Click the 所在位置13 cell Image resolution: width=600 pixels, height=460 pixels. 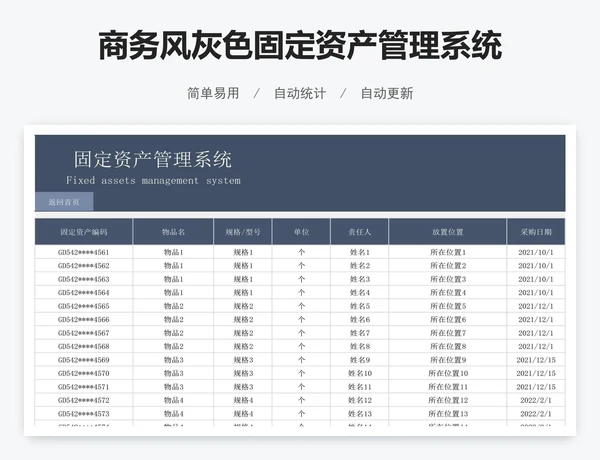448,414
